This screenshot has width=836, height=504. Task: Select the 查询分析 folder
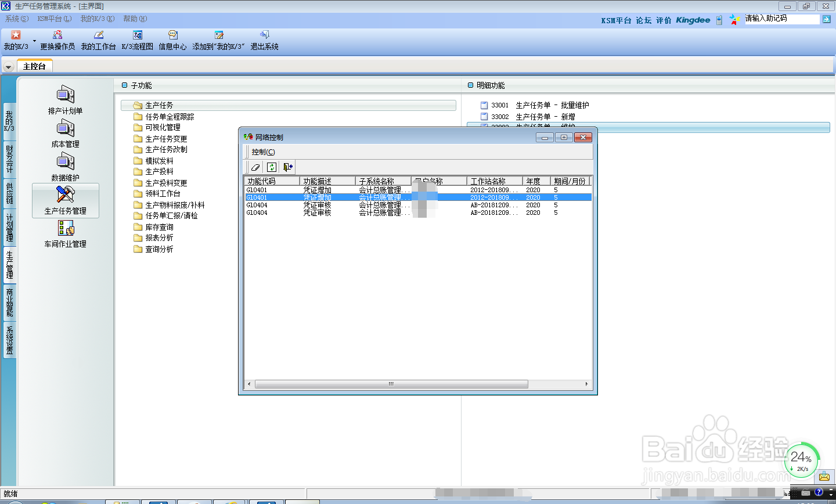tap(153, 249)
